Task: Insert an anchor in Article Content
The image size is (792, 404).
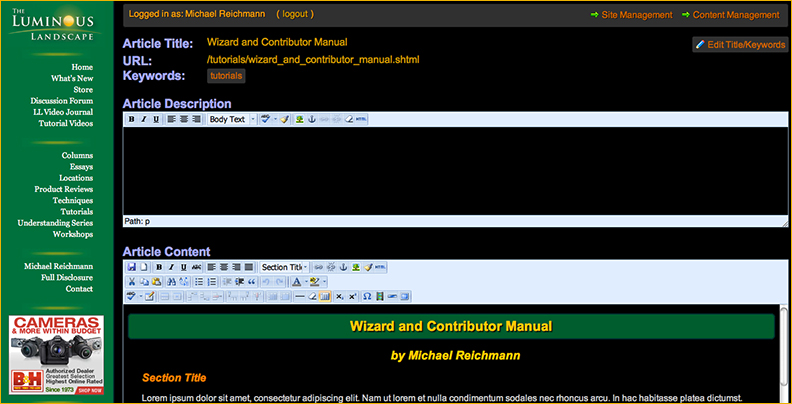Action: pyautogui.click(x=343, y=267)
